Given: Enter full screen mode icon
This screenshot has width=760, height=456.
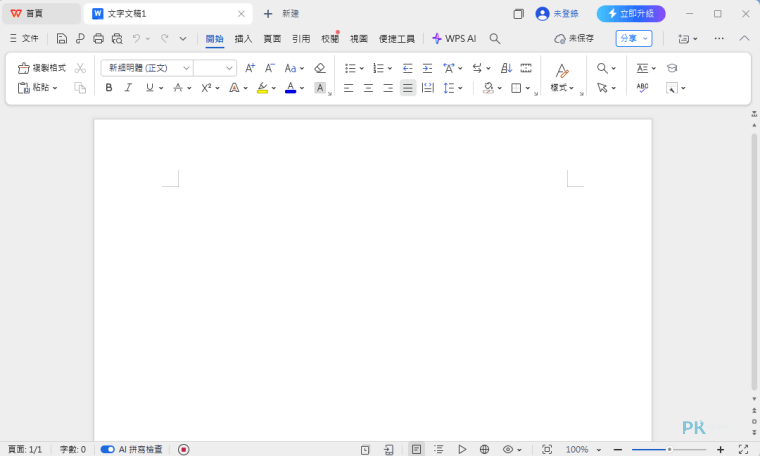Looking at the screenshot, I should (x=744, y=450).
